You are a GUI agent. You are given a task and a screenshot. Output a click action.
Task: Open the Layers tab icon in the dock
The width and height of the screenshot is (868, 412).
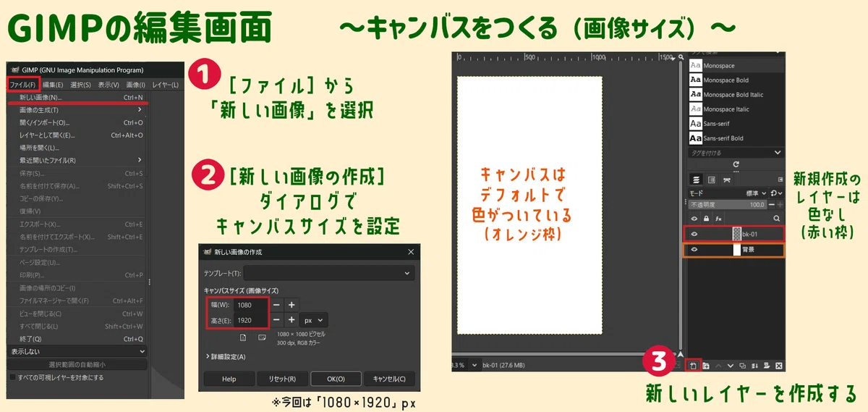pos(697,180)
